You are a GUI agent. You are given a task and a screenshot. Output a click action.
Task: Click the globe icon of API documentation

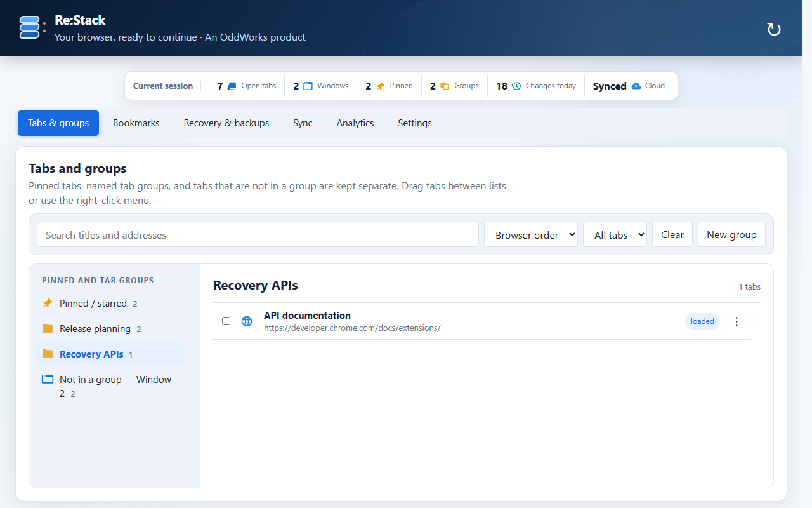(x=247, y=321)
